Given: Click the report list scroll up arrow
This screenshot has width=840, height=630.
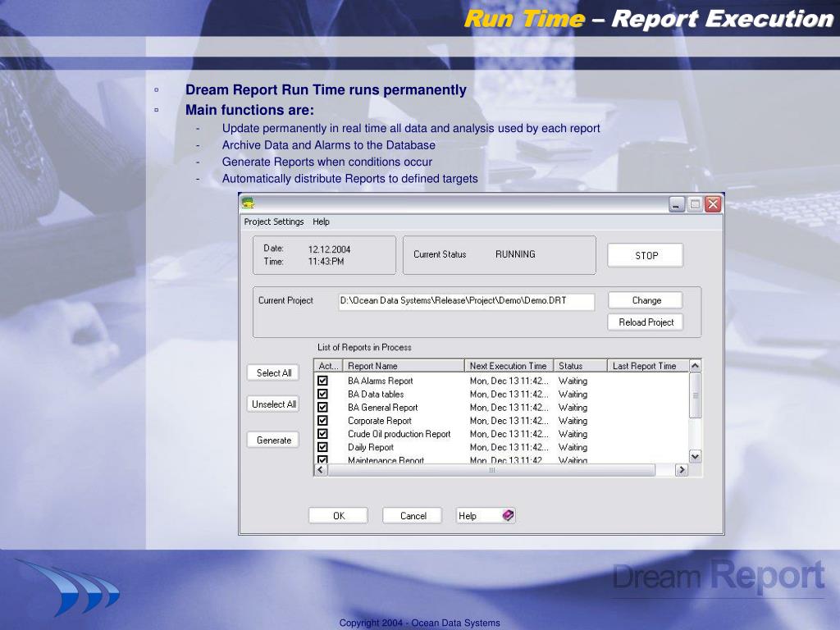Looking at the screenshot, I should [x=695, y=366].
